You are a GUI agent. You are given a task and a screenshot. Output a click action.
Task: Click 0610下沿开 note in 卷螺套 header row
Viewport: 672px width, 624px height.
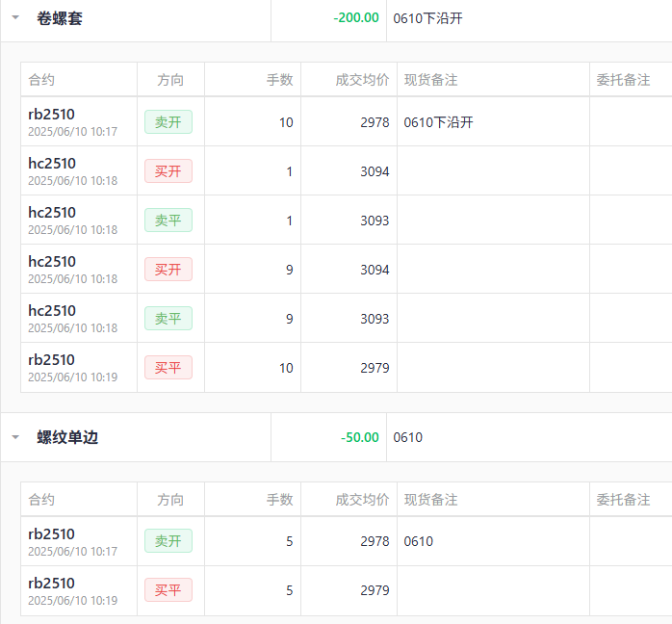427,18
